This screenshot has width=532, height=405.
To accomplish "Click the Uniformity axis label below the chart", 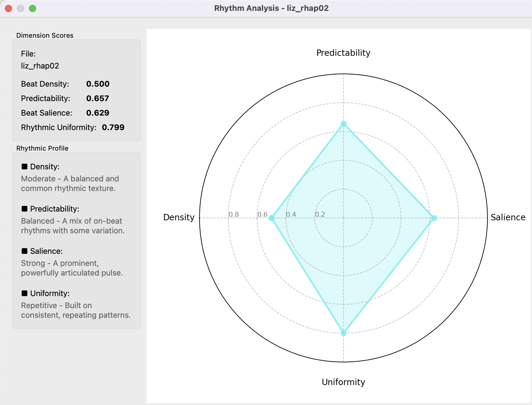I will pyautogui.click(x=343, y=382).
